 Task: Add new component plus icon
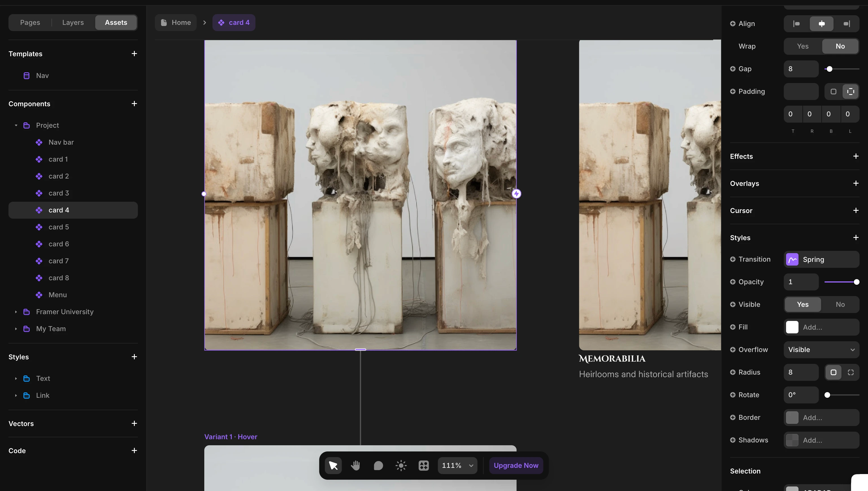click(134, 103)
